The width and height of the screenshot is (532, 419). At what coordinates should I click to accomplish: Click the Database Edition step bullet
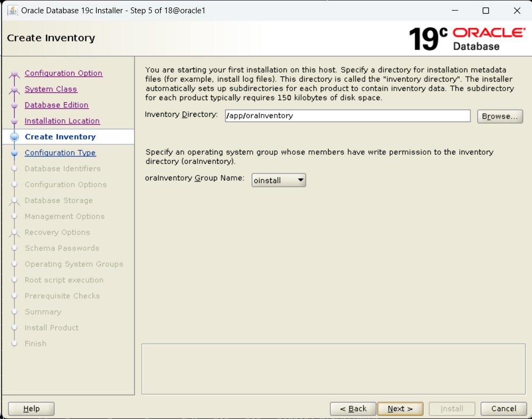(x=15, y=106)
